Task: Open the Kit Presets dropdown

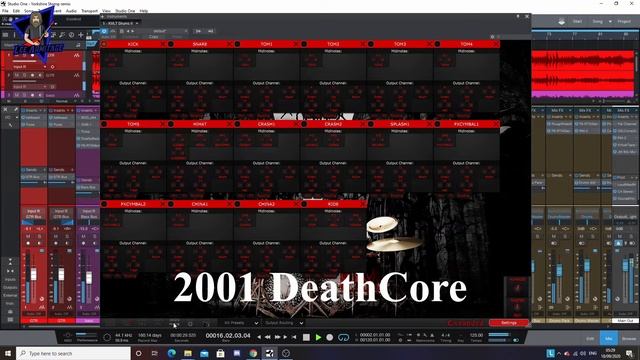Action: [241, 323]
